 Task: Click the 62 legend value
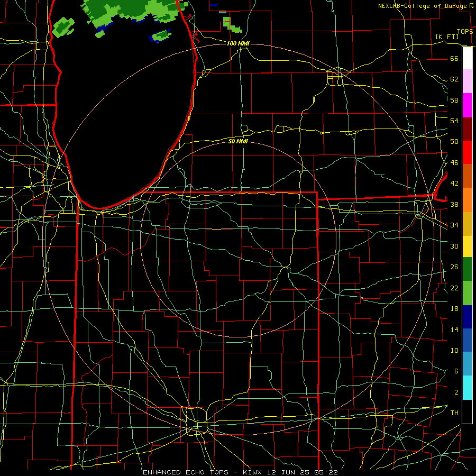454,79
